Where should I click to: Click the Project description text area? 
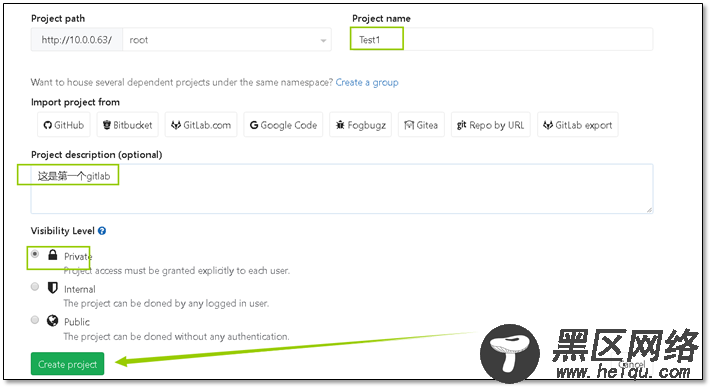342,189
